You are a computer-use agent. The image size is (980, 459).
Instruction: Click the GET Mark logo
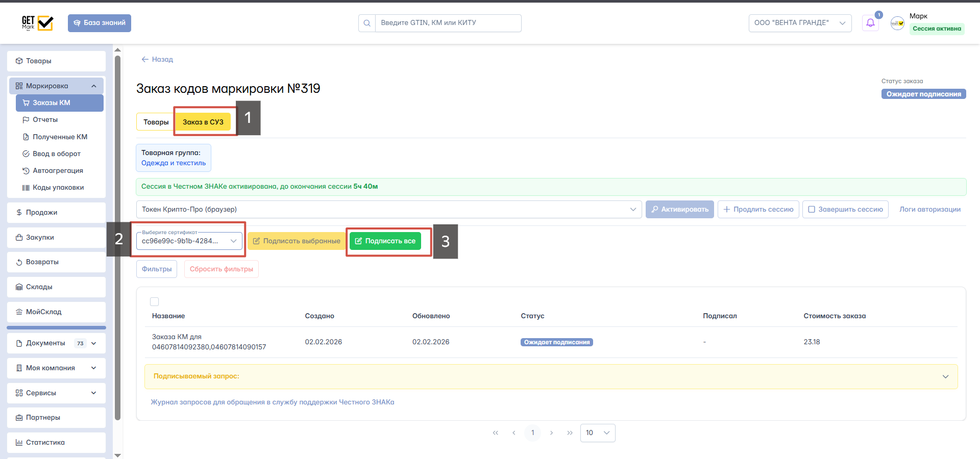click(37, 23)
